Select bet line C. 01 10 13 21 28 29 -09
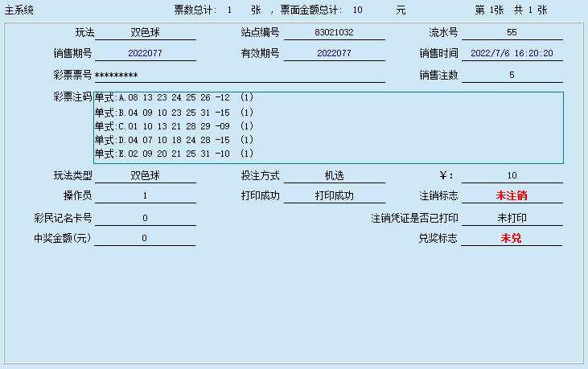Screen dimensions: 588x369 coord(174,126)
